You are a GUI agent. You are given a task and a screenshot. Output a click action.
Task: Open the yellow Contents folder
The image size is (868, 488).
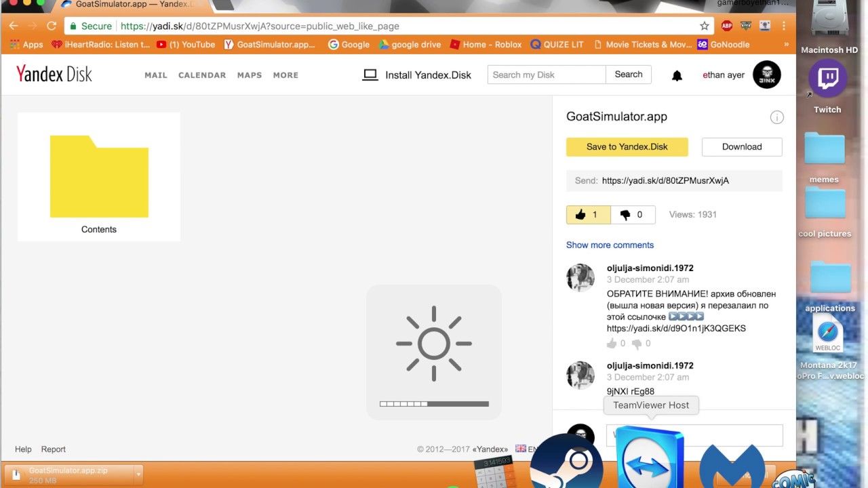tap(99, 177)
